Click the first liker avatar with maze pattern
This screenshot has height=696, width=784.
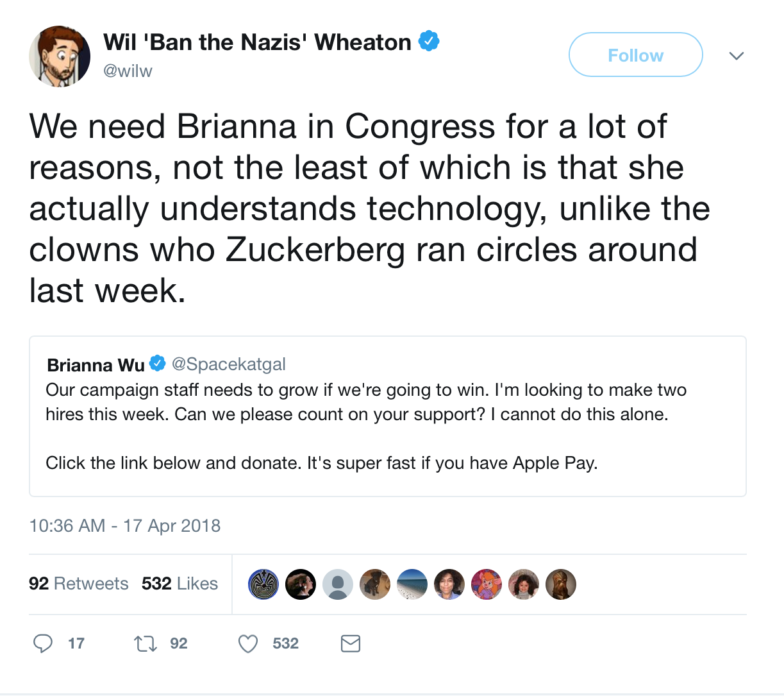pyautogui.click(x=263, y=584)
